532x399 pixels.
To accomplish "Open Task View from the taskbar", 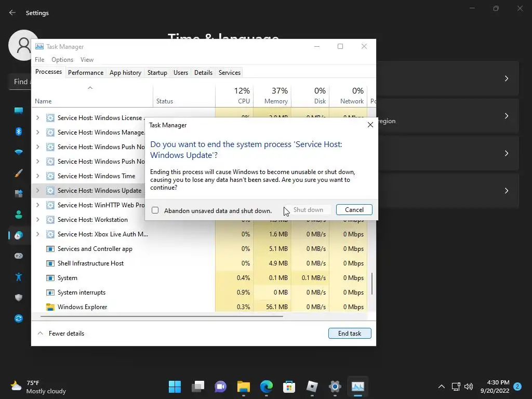I will pyautogui.click(x=198, y=387).
